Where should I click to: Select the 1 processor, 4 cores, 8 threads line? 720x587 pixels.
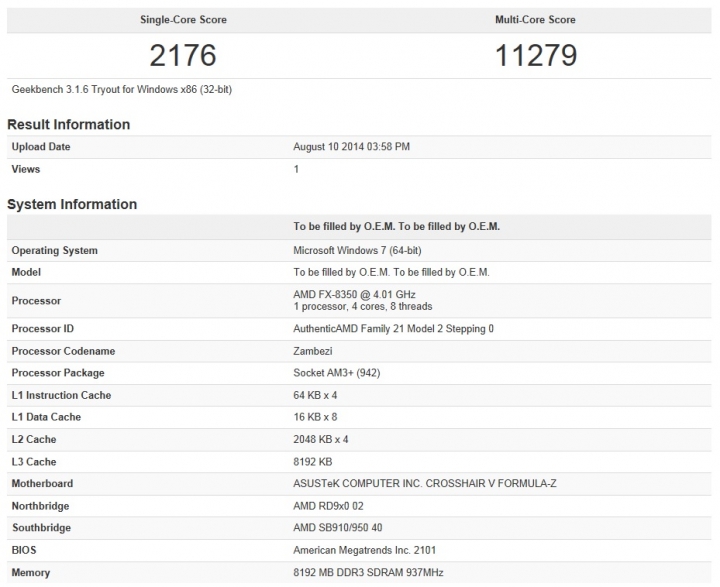pos(363,306)
